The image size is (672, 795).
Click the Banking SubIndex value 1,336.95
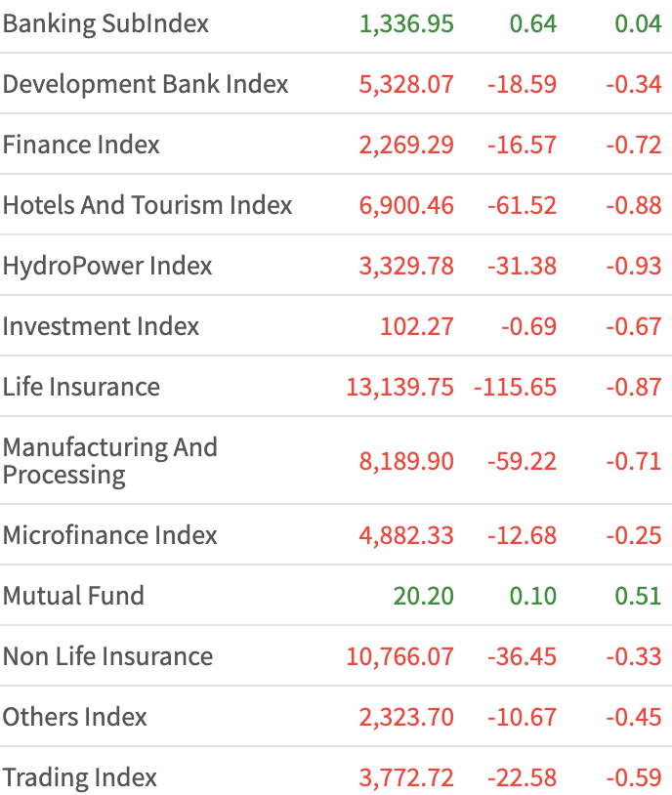click(x=406, y=23)
